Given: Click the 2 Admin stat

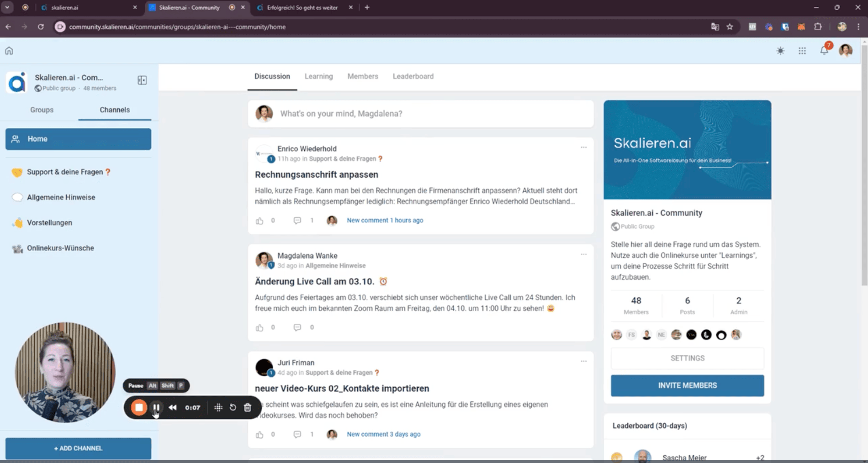Looking at the screenshot, I should pos(738,305).
